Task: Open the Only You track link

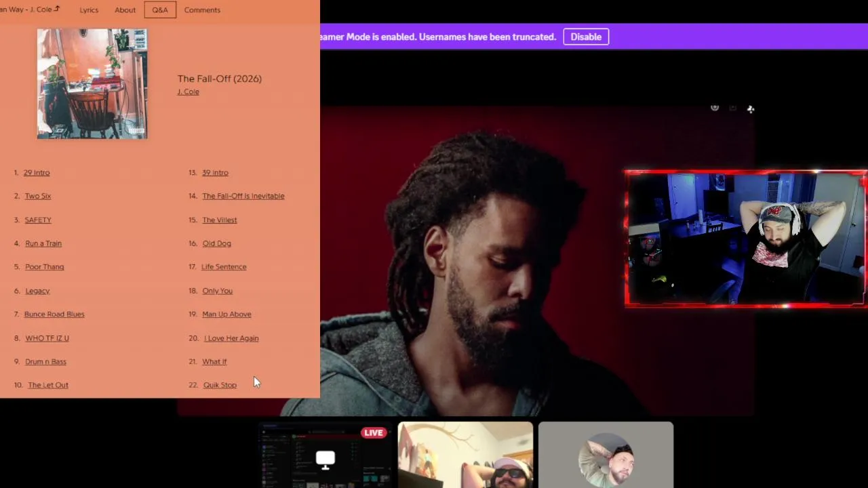Action: (x=218, y=291)
